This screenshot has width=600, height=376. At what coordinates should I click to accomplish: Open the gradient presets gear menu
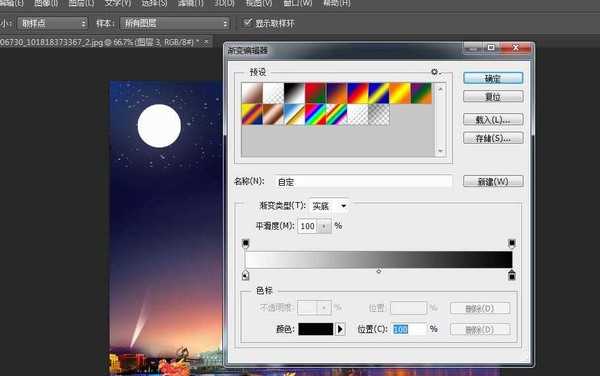coord(435,72)
